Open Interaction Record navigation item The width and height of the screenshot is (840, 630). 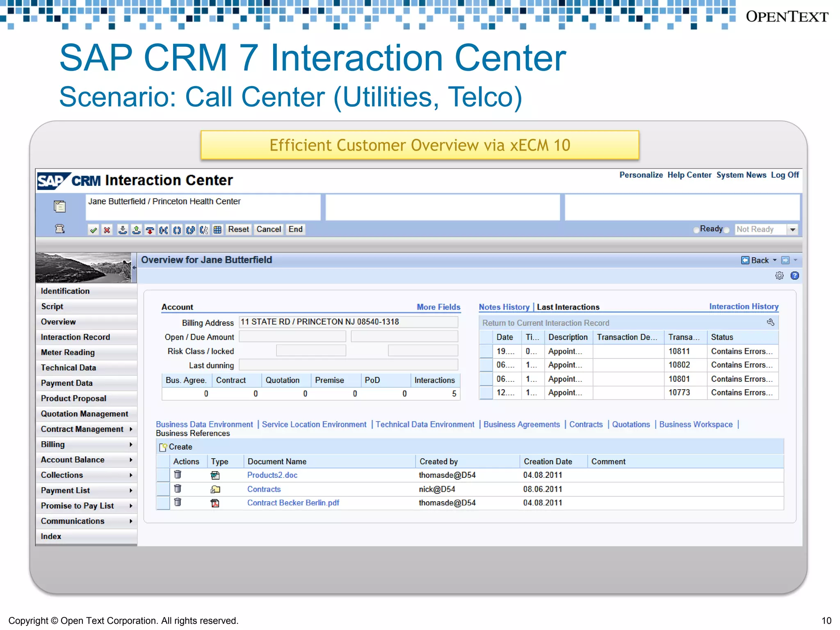click(86, 337)
